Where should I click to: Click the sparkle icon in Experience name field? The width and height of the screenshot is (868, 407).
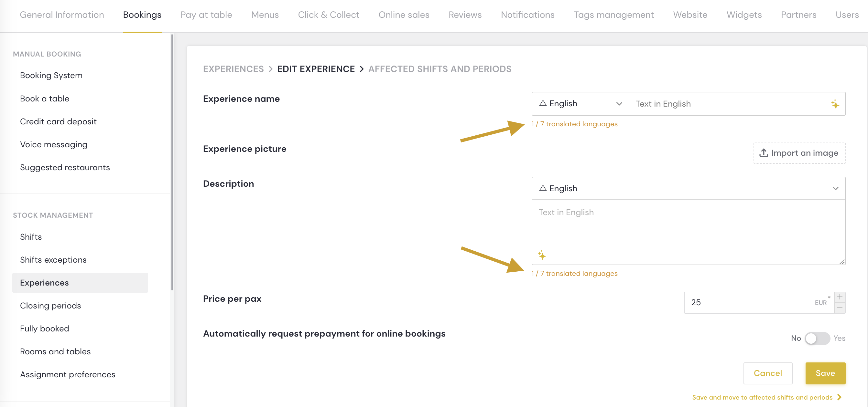pyautogui.click(x=835, y=104)
